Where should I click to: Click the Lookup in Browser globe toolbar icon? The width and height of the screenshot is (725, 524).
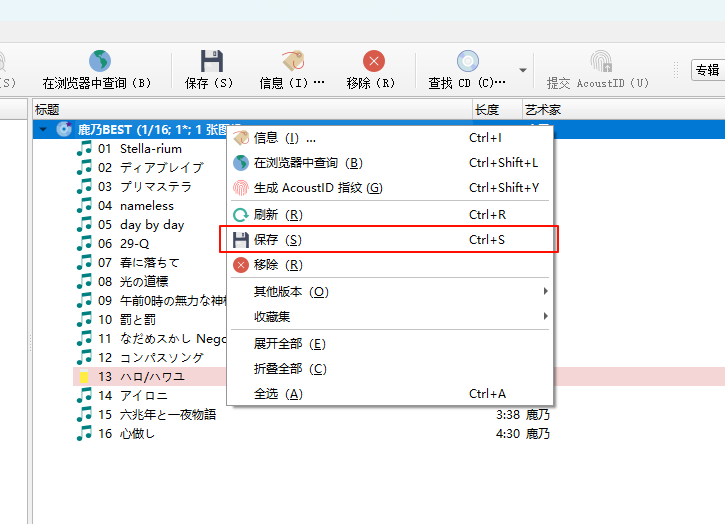point(99,63)
